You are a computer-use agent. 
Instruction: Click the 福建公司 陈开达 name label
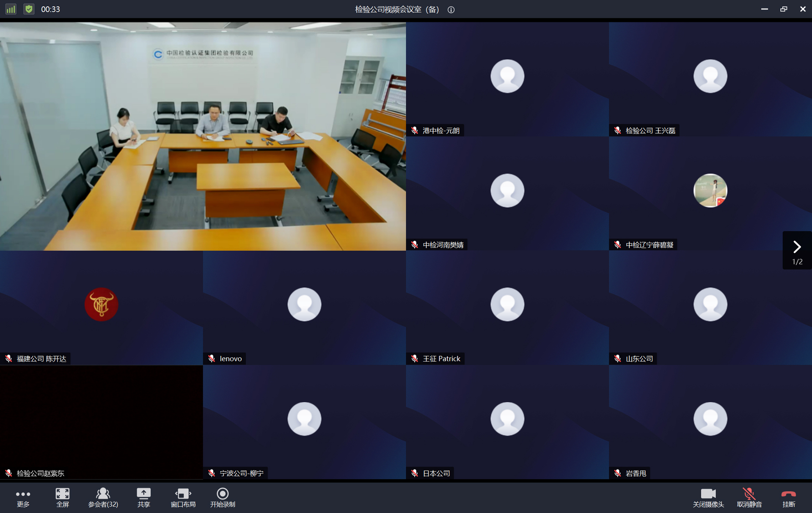coord(41,359)
